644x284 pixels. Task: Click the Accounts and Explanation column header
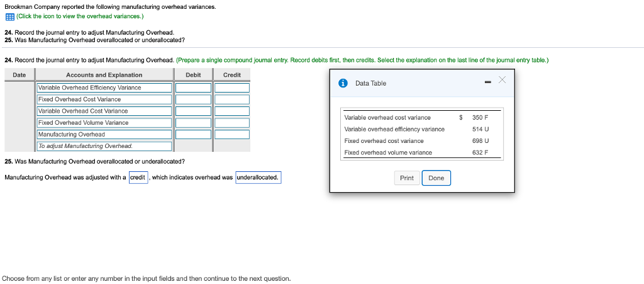click(104, 75)
